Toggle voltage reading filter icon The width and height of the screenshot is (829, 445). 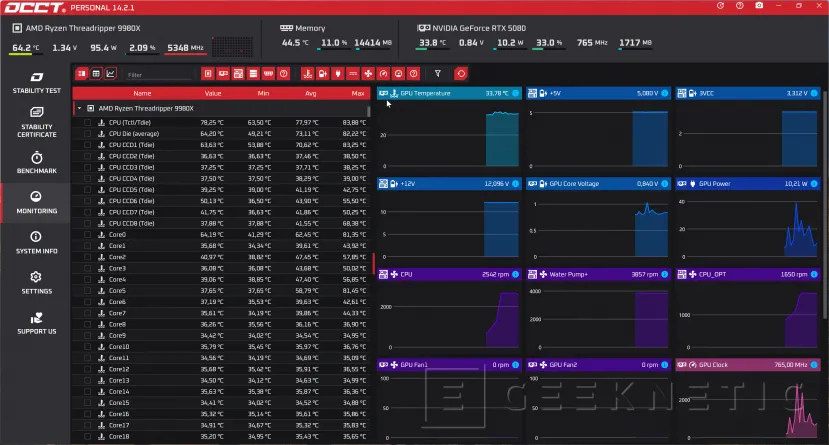(x=323, y=73)
